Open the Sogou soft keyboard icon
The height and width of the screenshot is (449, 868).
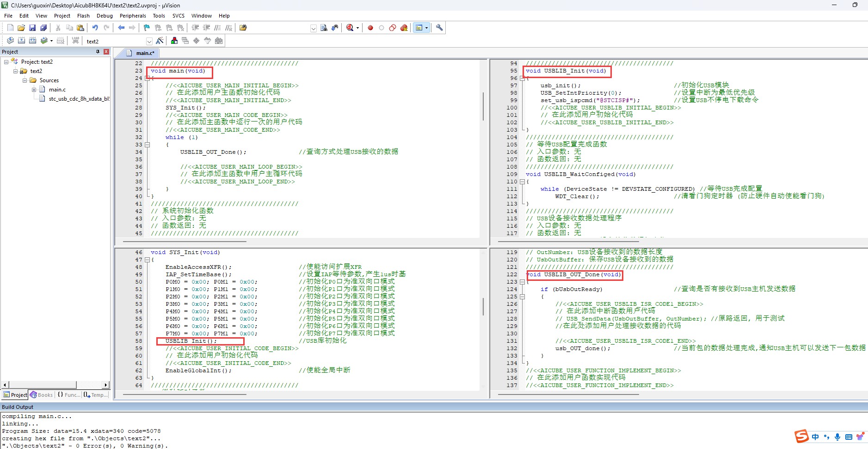[849, 437]
